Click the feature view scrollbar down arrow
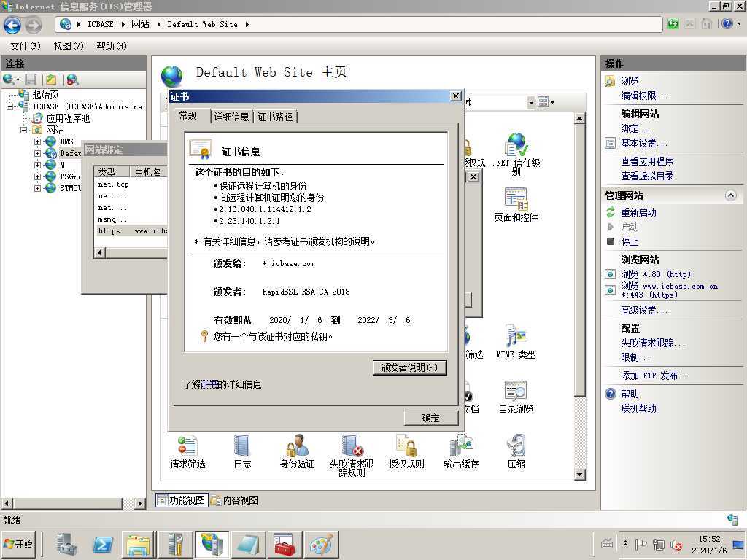Viewport: 747px width, 560px height. coord(579,474)
